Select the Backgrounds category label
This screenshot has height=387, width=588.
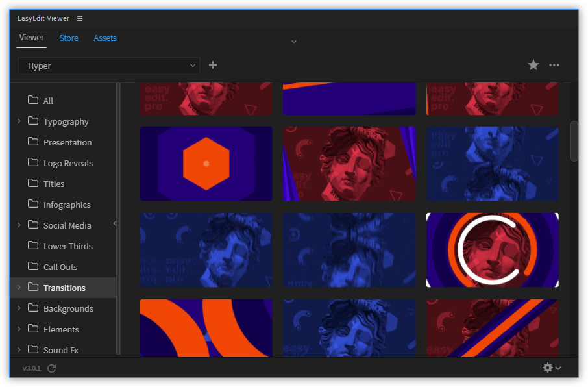tap(68, 308)
